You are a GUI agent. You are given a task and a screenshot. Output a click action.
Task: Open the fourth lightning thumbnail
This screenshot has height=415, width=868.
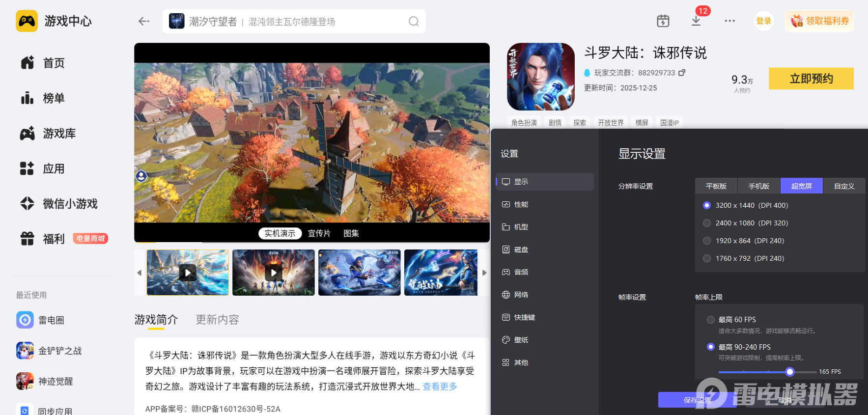(441, 273)
